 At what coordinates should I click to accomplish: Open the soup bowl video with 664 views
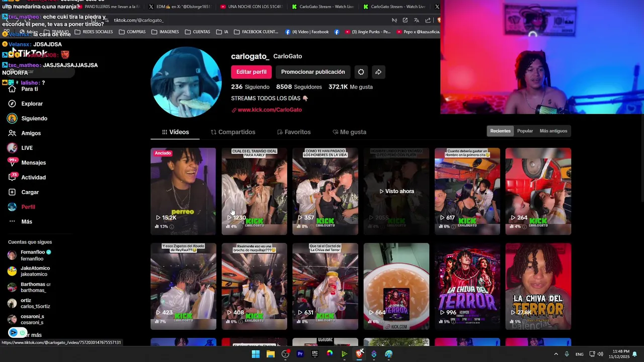click(x=396, y=287)
